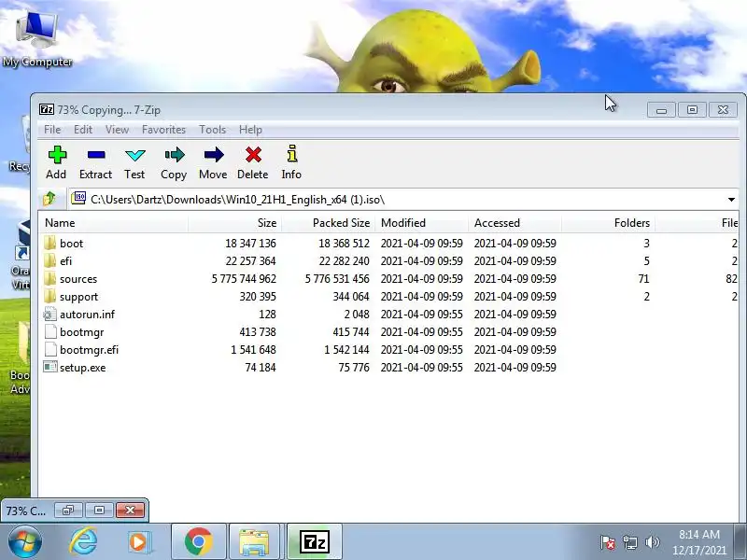Maximize the minimized 73% copying window
Image resolution: width=747 pixels, height=560 pixels.
(99, 511)
